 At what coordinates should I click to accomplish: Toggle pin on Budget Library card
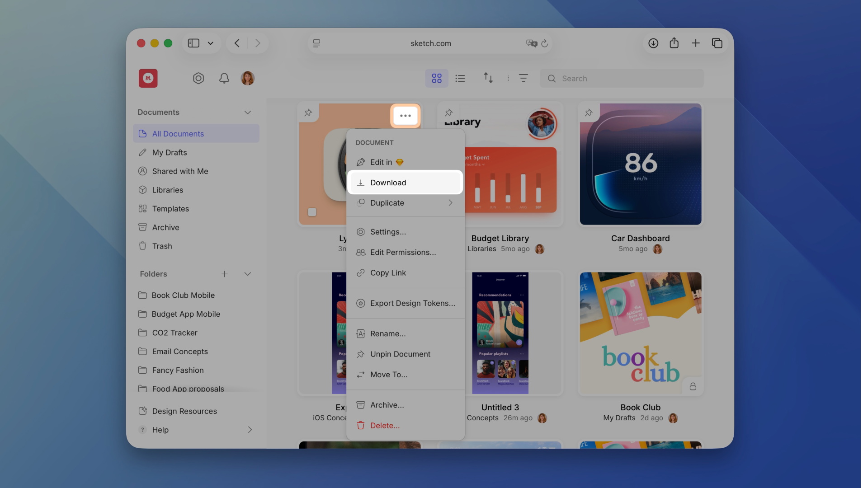448,113
